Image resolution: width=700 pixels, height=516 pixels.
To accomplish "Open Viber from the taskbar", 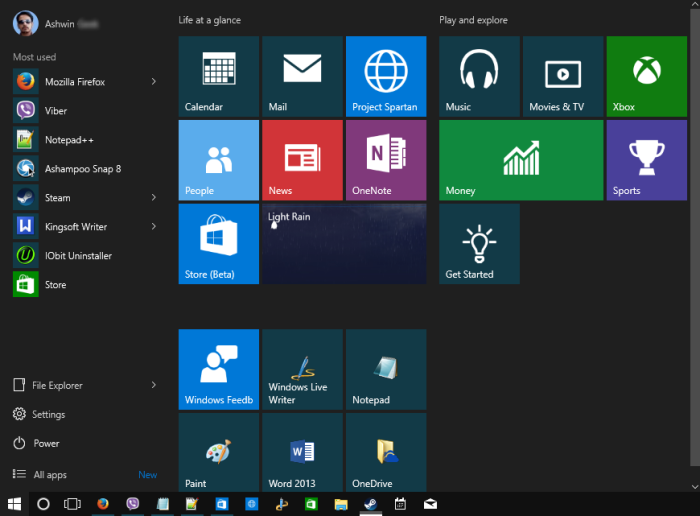I will (x=133, y=504).
